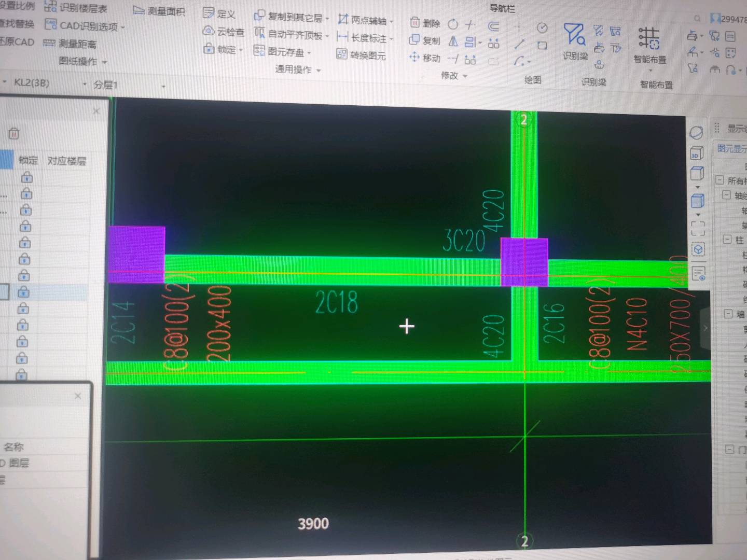Expand the 修改 group
747x560 pixels.
(454, 76)
